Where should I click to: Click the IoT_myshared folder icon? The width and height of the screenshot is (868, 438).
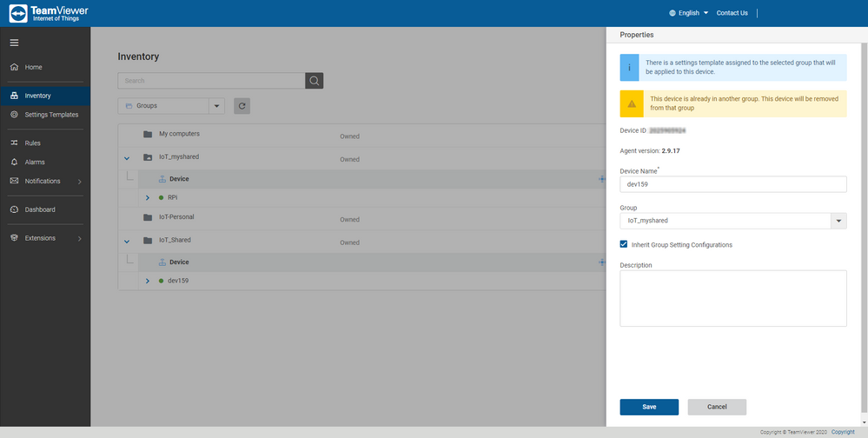tap(147, 157)
